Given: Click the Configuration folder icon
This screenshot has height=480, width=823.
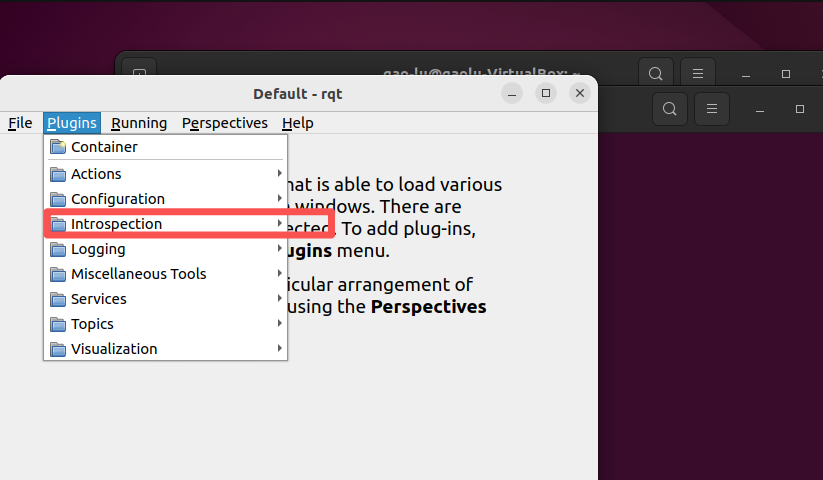Looking at the screenshot, I should click(58, 199).
